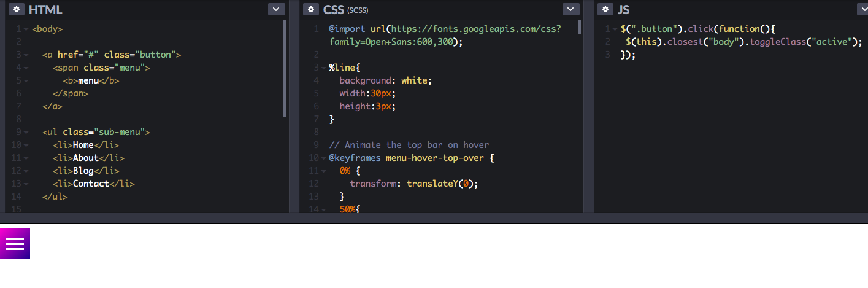Click the HTML editor vertical scrollbar
The width and height of the screenshot is (868, 288).
tap(285, 69)
